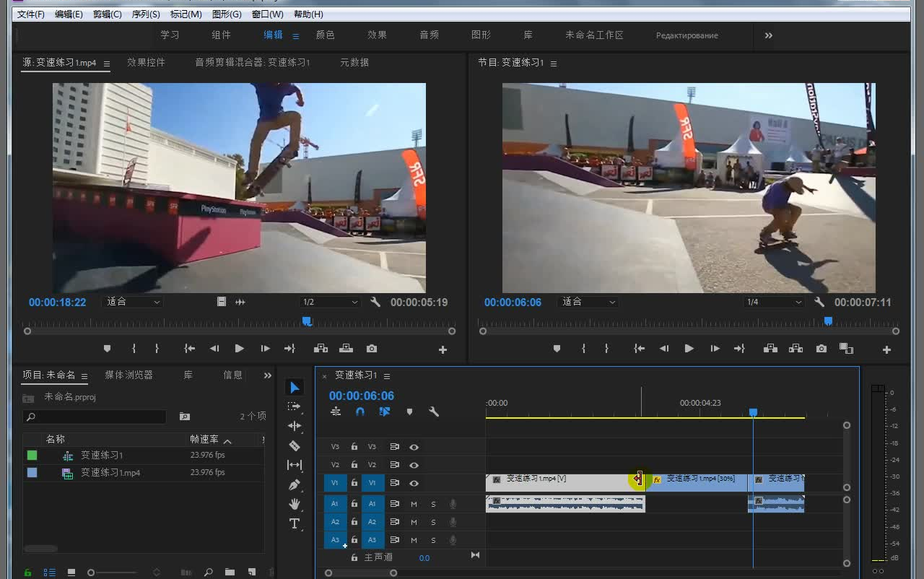The width and height of the screenshot is (924, 579).
Task: Play the sequence in Program monitor
Action: tap(689, 349)
